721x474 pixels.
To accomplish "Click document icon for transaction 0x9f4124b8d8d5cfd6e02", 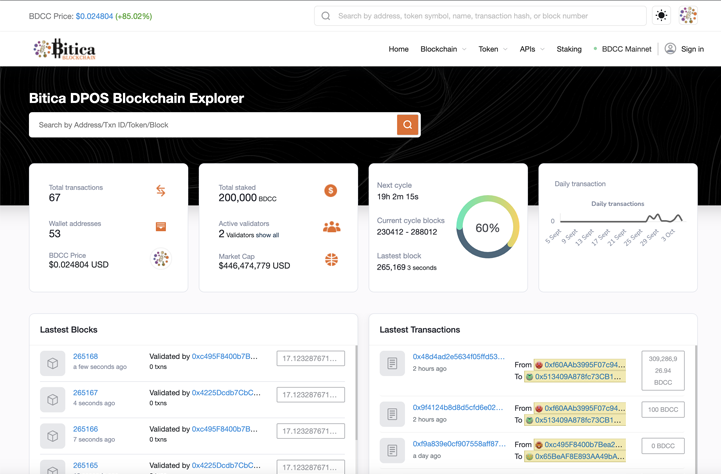I will (x=392, y=414).
